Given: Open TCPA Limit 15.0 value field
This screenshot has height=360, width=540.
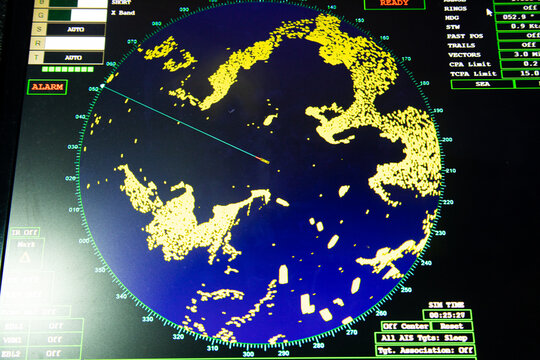Looking at the screenshot, I should [521, 73].
